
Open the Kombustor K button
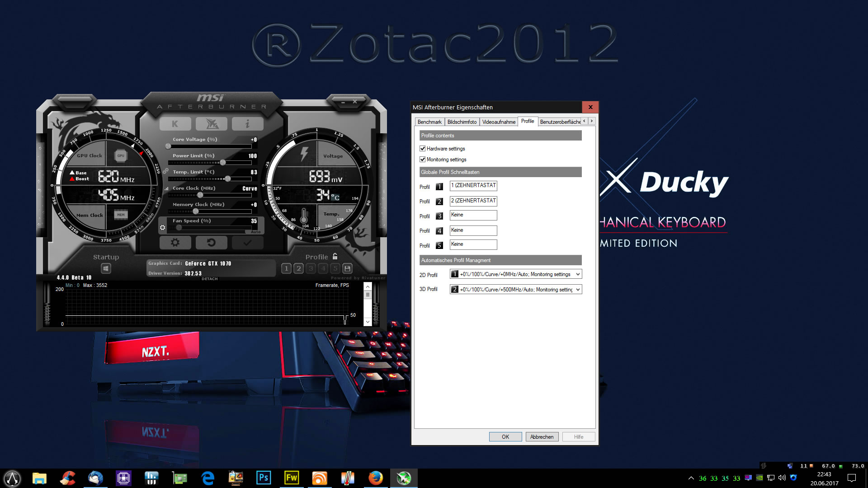coord(175,124)
